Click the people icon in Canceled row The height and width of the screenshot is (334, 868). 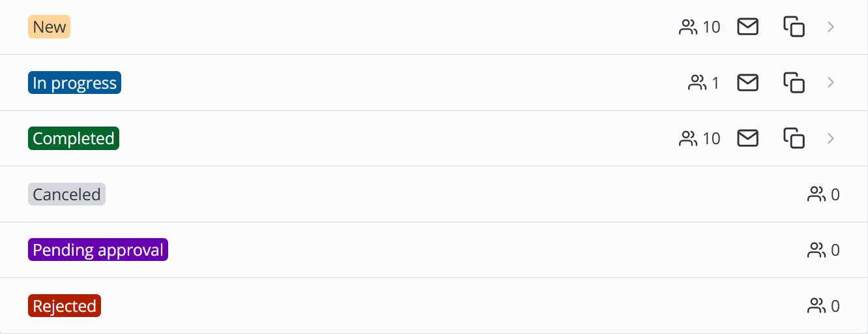pos(817,194)
